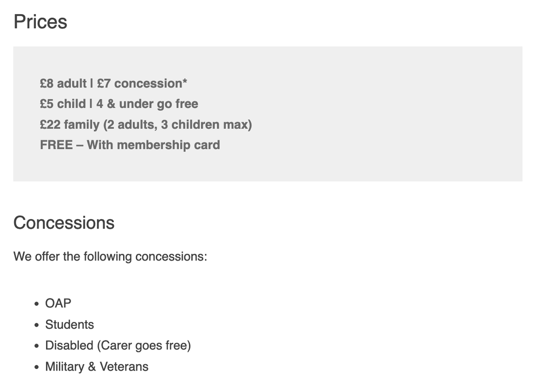Click the Military & Veterans list item
This screenshot has width=534, height=392.
coord(97,367)
